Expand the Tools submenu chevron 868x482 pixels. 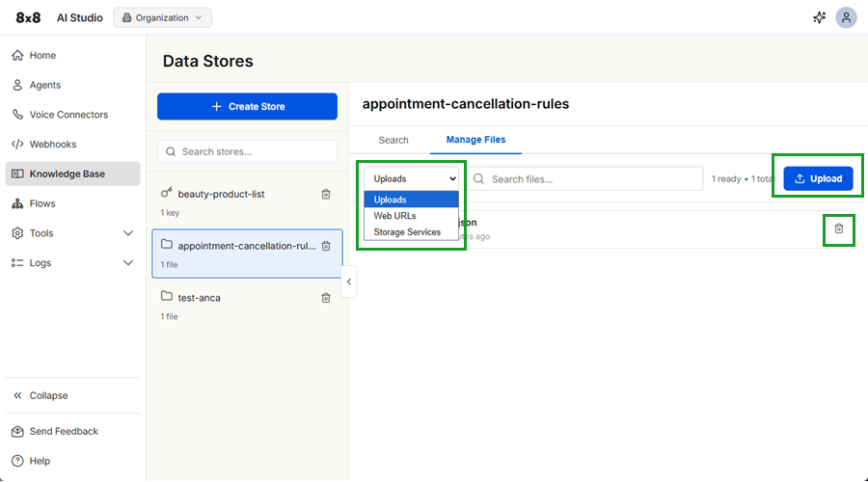128,233
